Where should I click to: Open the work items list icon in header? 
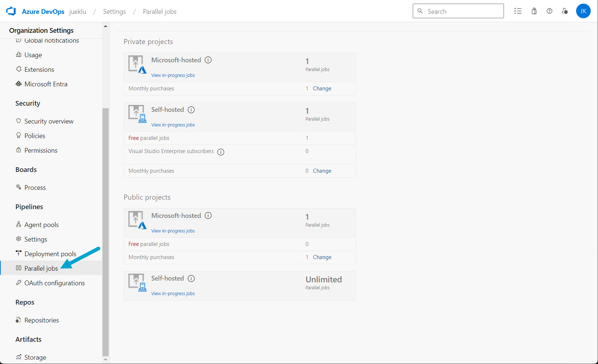coord(518,11)
